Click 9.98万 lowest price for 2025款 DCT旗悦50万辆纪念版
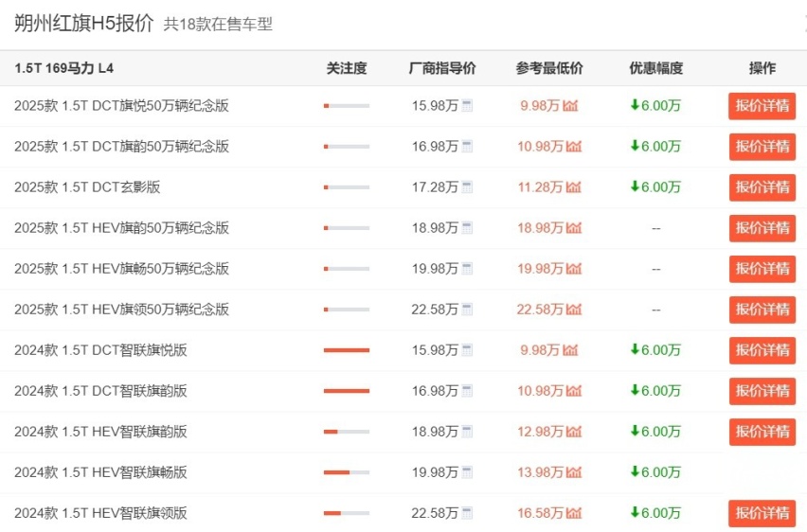This screenshot has width=807, height=532. point(540,106)
